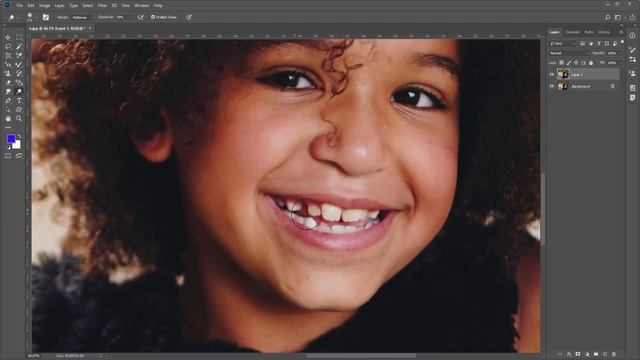Open search from the top-right magnifier
This screenshot has width=640, height=360.
607,17
